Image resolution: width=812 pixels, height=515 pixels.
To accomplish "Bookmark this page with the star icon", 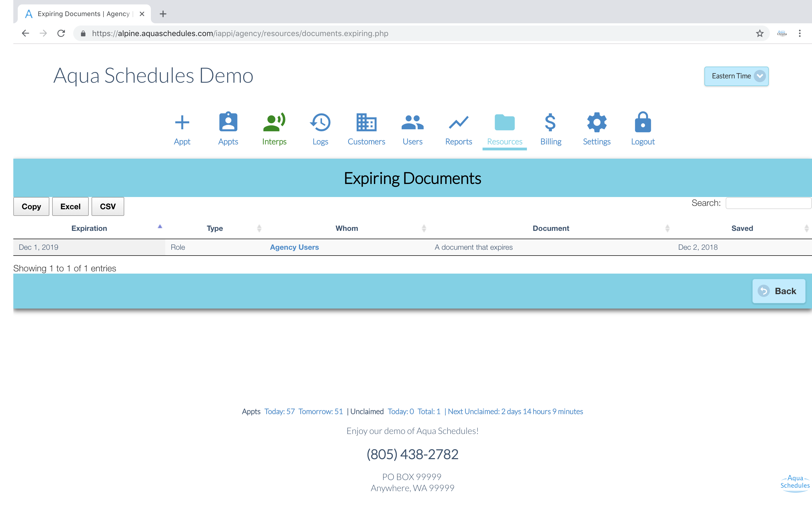I will pos(759,33).
